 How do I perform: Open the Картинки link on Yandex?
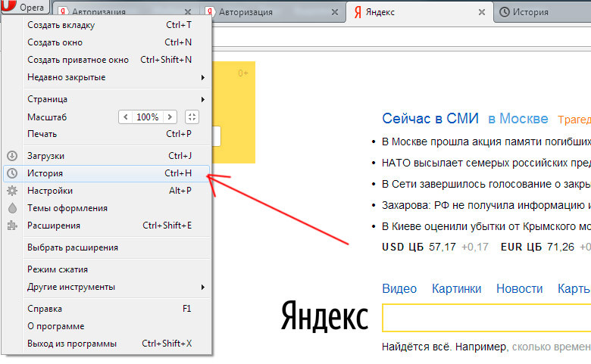point(456,289)
